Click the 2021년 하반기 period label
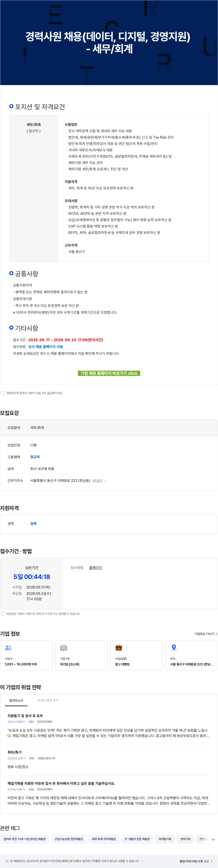The height and width of the screenshot is (868, 218). (16, 722)
